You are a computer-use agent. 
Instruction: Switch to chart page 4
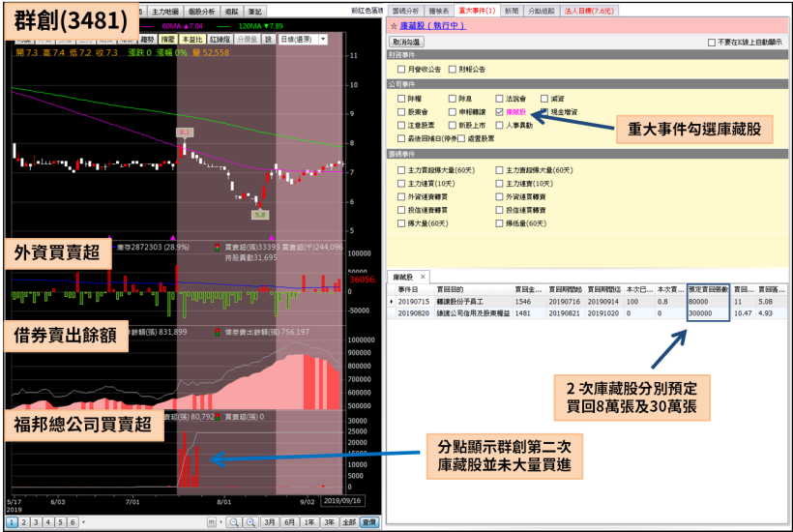click(48, 522)
